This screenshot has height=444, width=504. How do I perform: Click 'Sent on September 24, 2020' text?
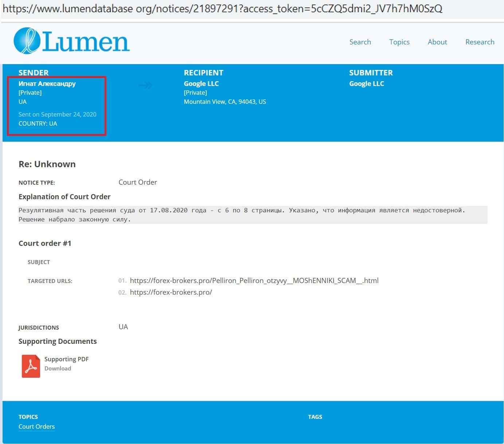point(58,114)
